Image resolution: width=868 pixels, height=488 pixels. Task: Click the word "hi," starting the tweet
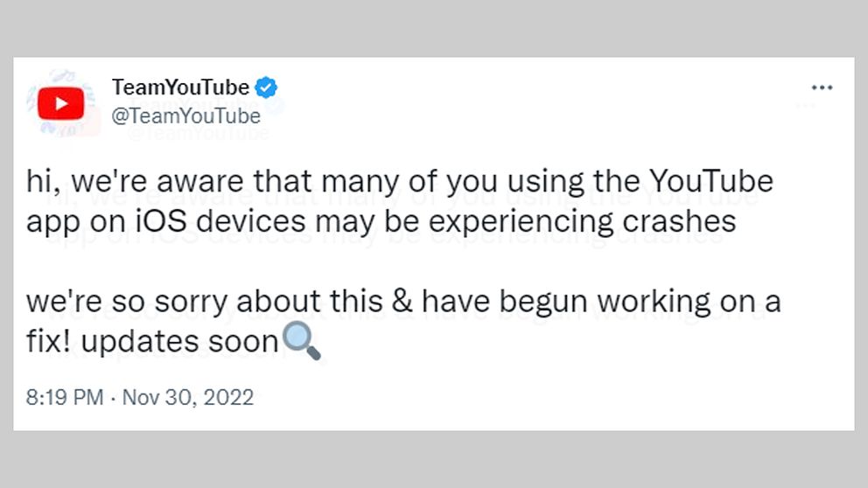(x=42, y=182)
